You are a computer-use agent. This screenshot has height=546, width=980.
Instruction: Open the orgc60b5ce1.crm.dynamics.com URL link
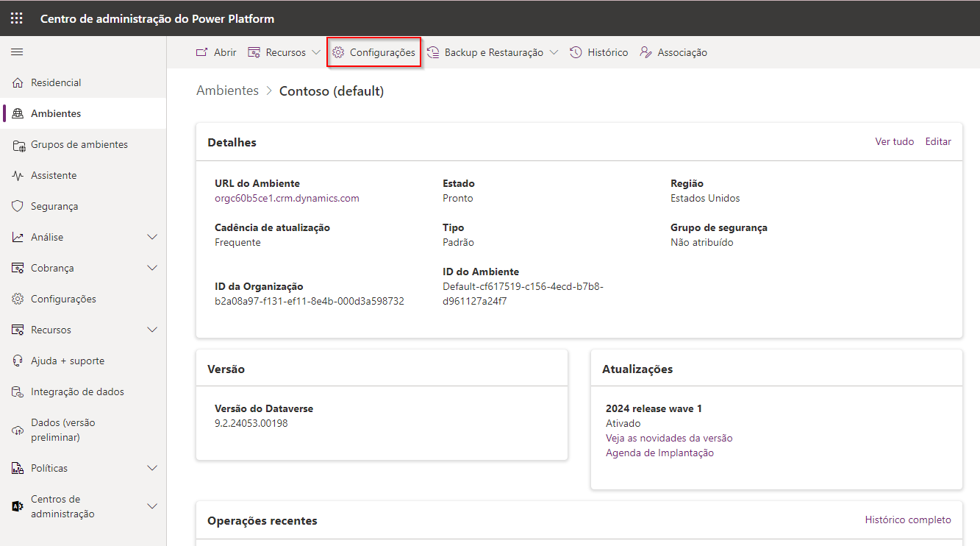pyautogui.click(x=287, y=199)
